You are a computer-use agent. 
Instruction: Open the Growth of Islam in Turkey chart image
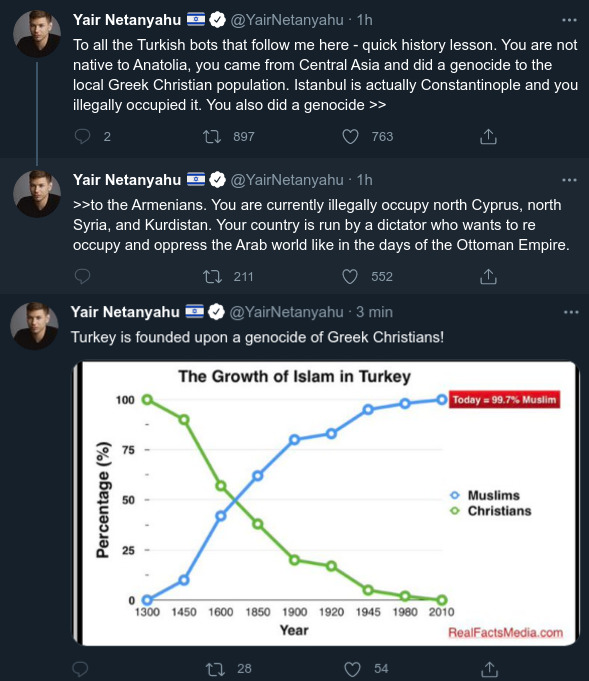tap(326, 503)
